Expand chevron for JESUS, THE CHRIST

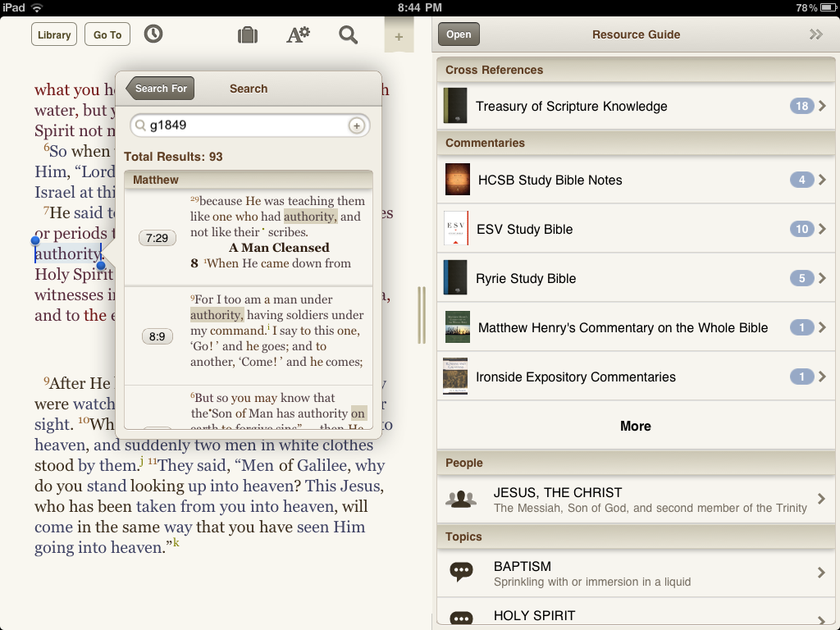[821, 500]
